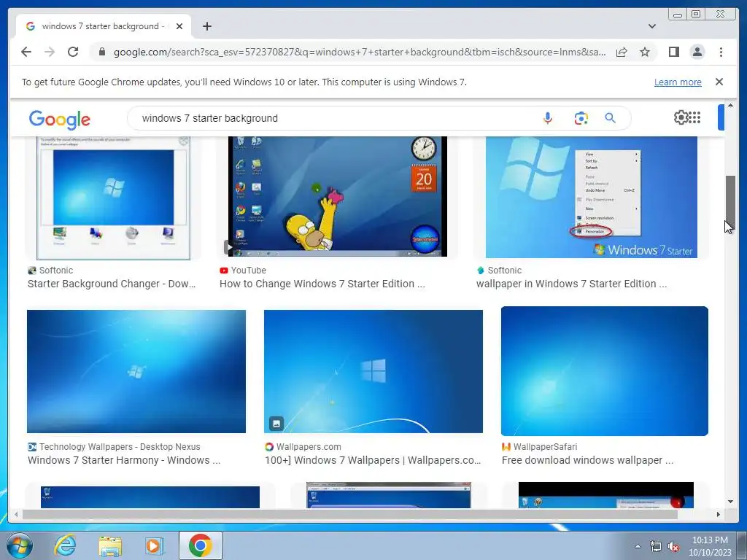Viewport: 747px width, 560px height.
Task: Click the forward navigation arrow
Action: click(50, 52)
